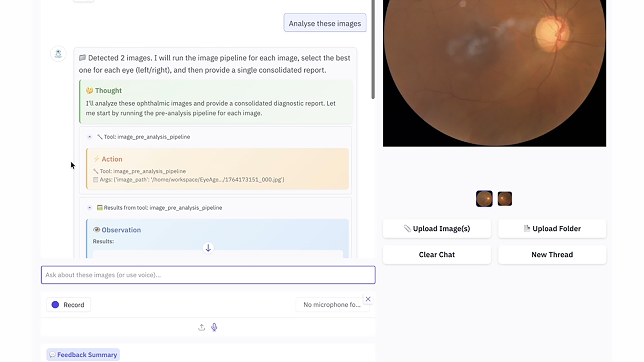Click the lightning bolt icon in the Action panel

pyautogui.click(x=97, y=159)
